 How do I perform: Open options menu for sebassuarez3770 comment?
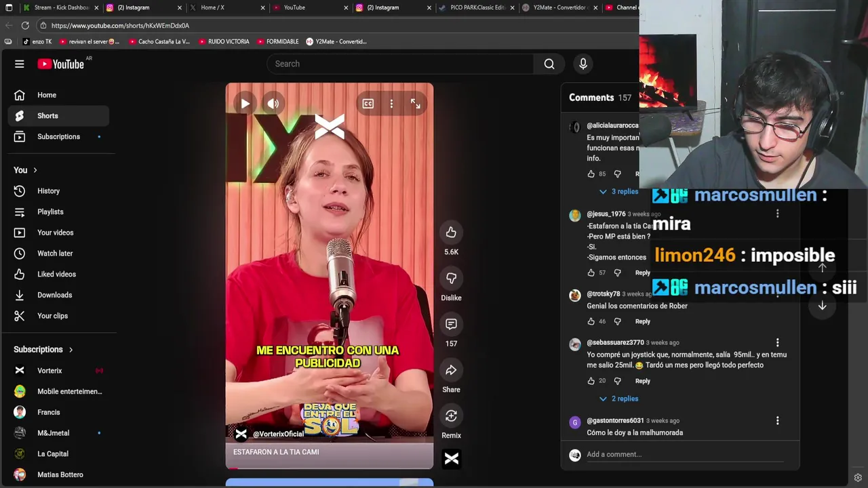tap(778, 343)
